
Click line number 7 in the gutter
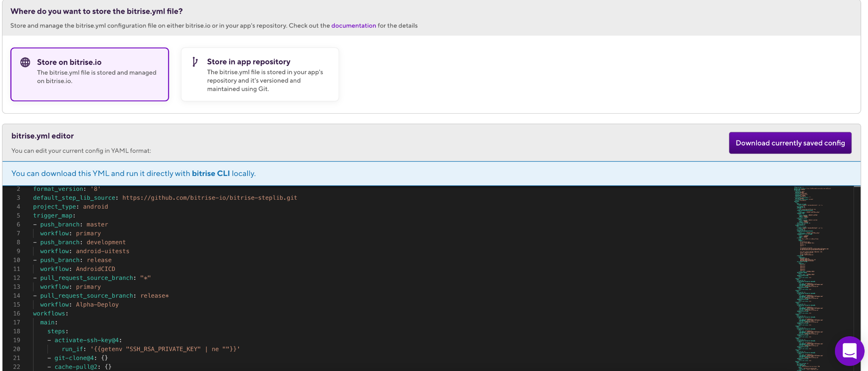point(18,233)
